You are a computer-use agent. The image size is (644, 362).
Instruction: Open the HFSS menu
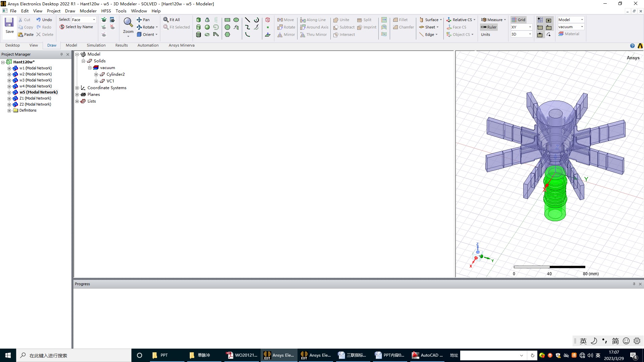coord(106,11)
